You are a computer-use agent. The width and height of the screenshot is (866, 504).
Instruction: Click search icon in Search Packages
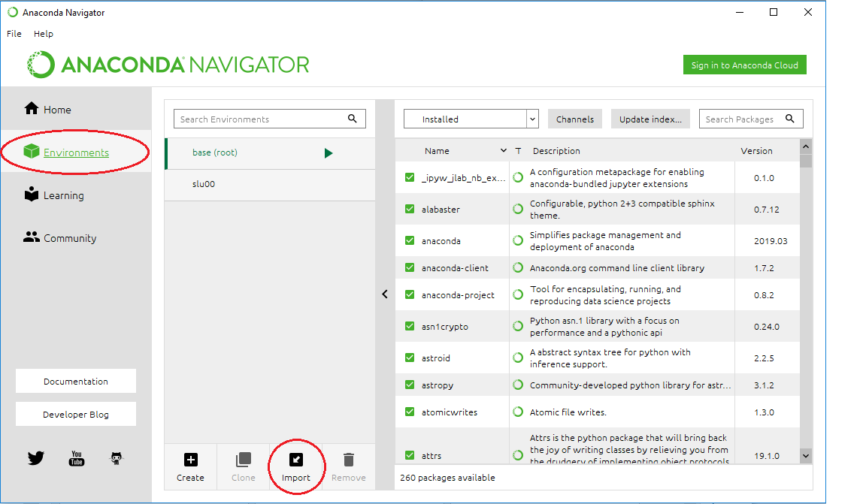pyautogui.click(x=790, y=119)
